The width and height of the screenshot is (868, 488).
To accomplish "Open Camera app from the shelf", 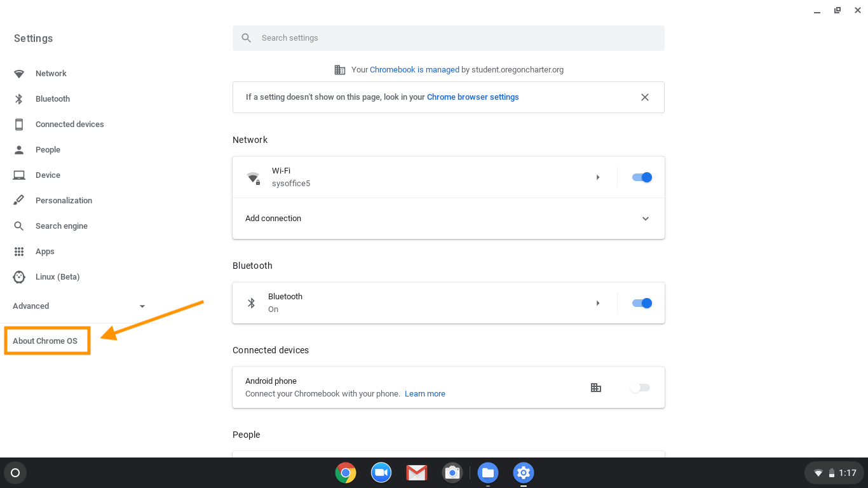I will pos(452,473).
